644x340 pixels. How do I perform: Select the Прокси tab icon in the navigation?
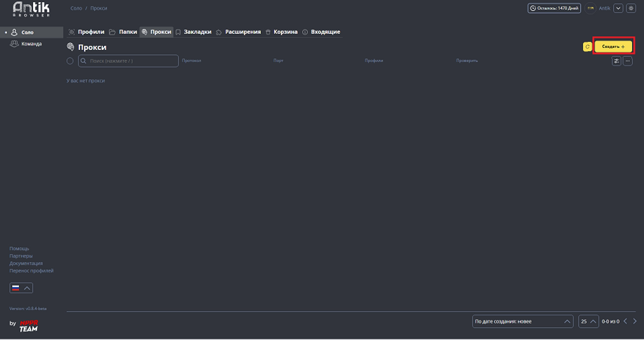coord(145,32)
